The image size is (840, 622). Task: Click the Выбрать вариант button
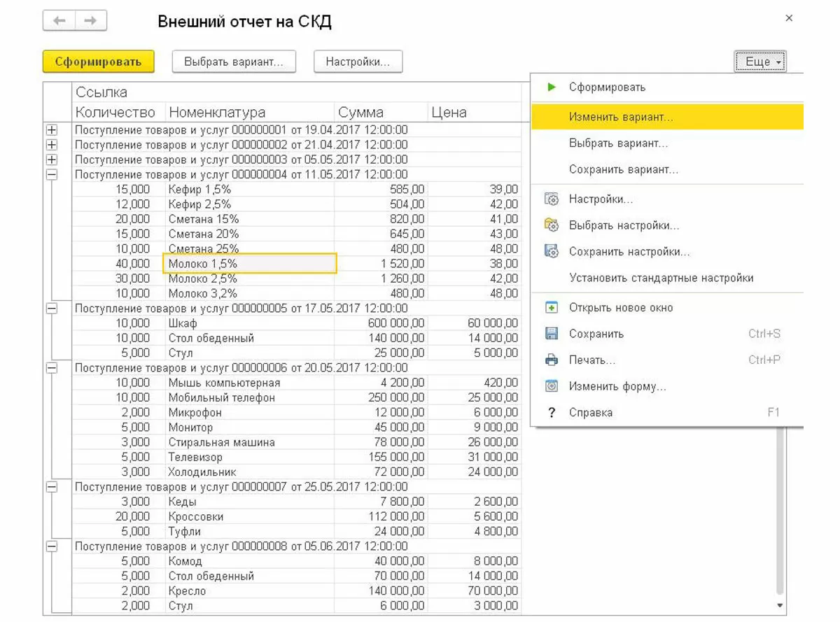click(234, 62)
